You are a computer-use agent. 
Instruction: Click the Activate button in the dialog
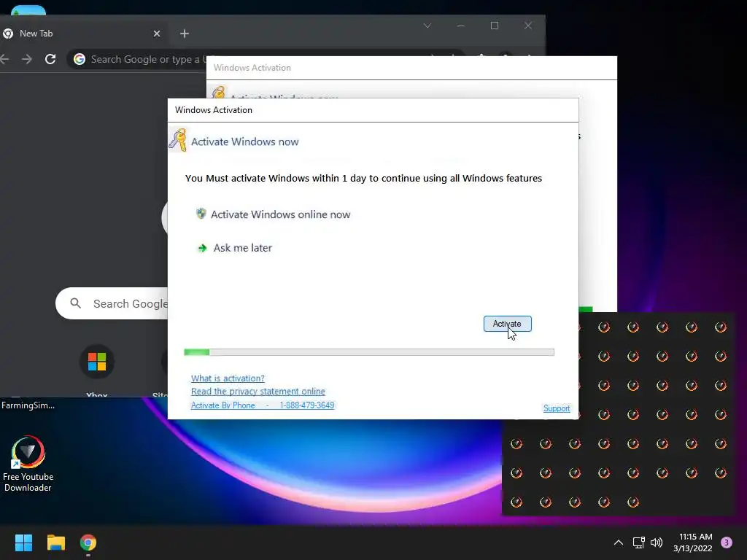pos(508,324)
